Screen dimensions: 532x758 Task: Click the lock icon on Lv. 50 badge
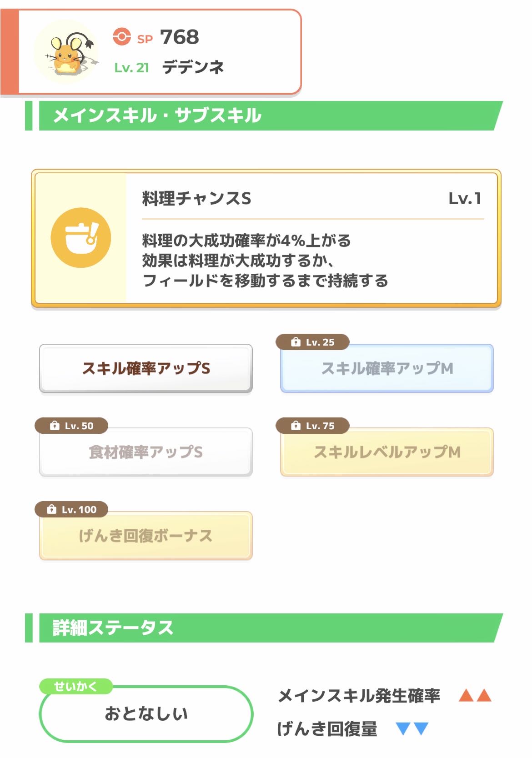[x=55, y=426]
